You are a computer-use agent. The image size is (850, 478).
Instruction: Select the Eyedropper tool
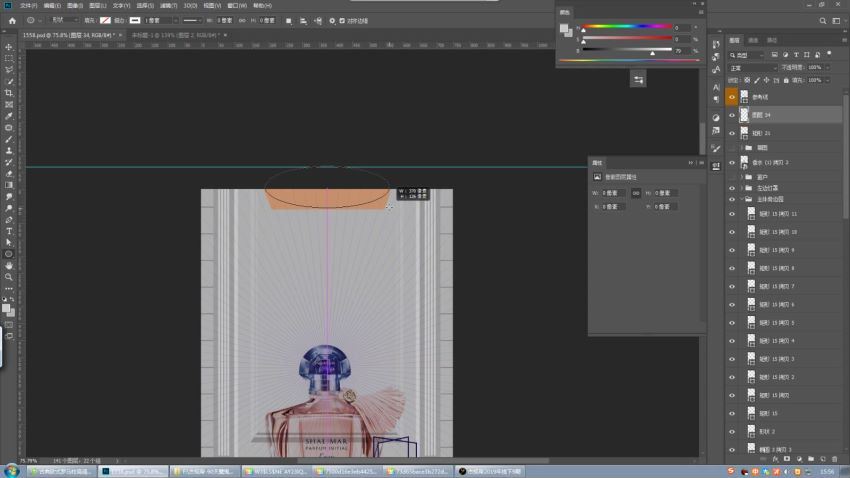(x=9, y=116)
